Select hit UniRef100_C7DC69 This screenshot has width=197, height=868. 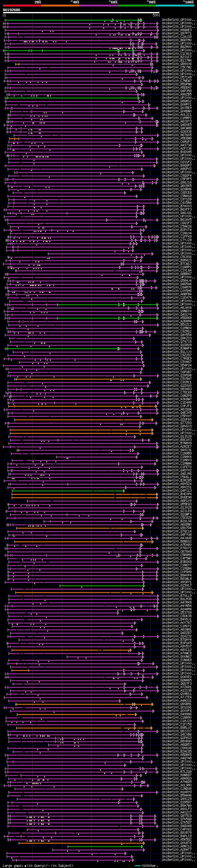coord(177,392)
